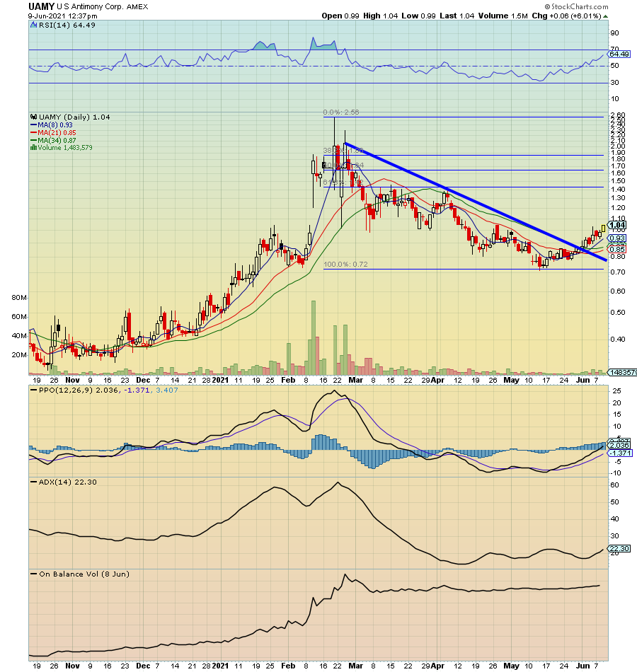Select the 'Low 0.99' quote value
This screenshot has width=637, height=672.
[x=418, y=16]
